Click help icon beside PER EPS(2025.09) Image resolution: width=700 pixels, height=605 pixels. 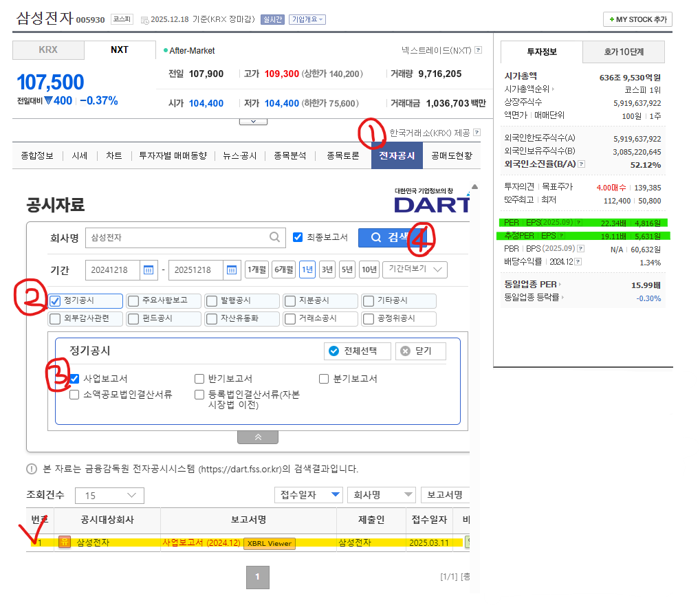[x=578, y=222]
